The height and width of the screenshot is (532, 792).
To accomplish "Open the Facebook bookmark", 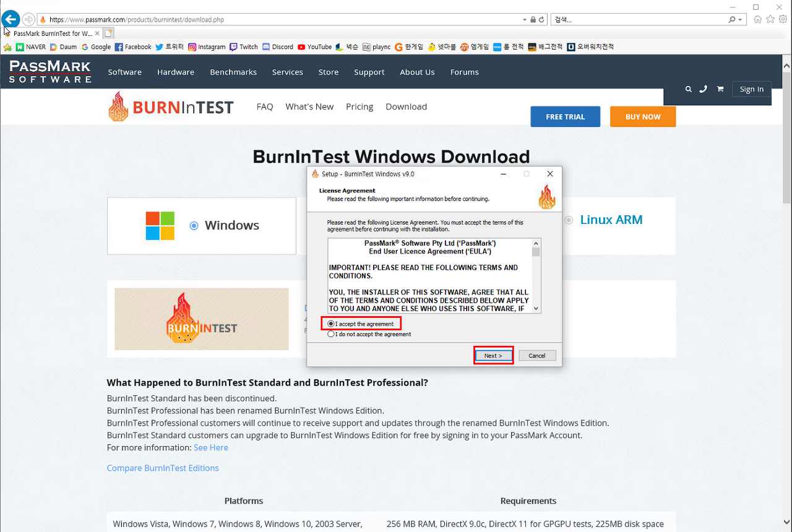I will click(133, 47).
